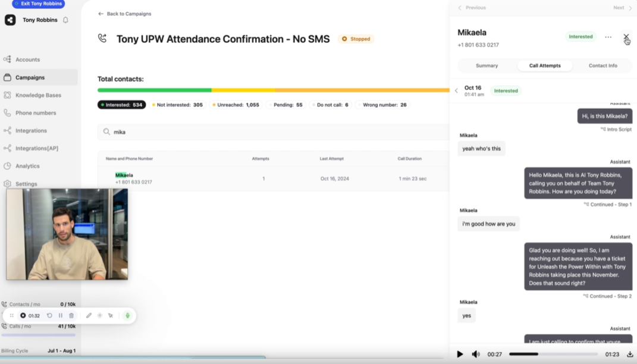
Task: Click the "yeah who's this" message
Action: click(481, 149)
